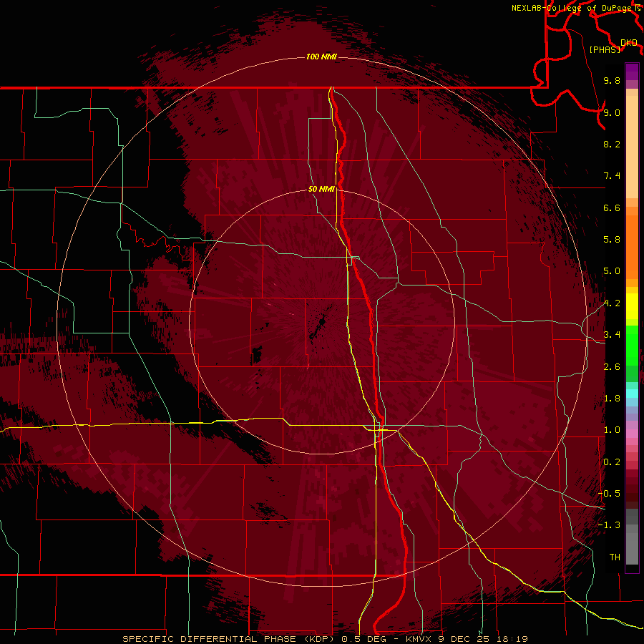Click the 5.0 value on the color scale

coord(612,271)
